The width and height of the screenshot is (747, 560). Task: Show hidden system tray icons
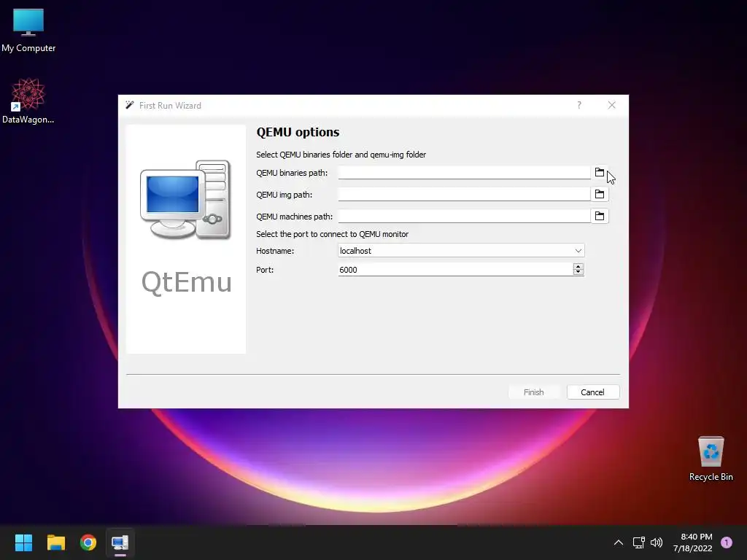(x=619, y=542)
